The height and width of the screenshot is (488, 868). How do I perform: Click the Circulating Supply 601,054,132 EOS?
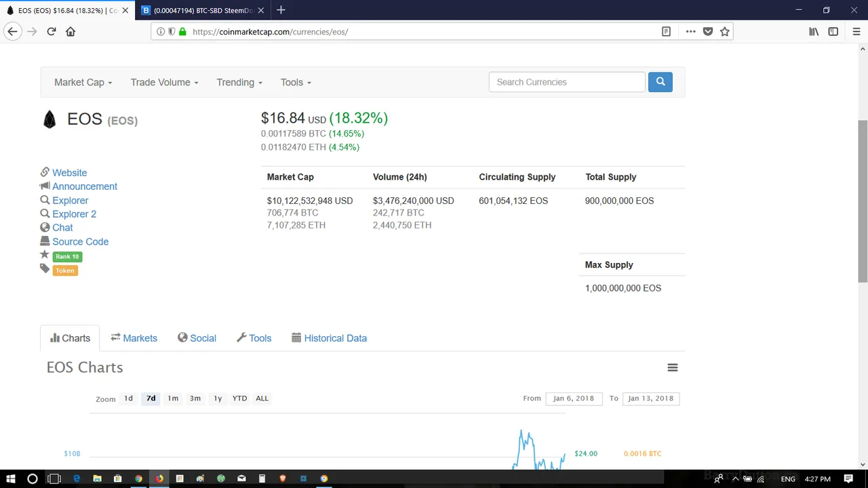(513, 201)
